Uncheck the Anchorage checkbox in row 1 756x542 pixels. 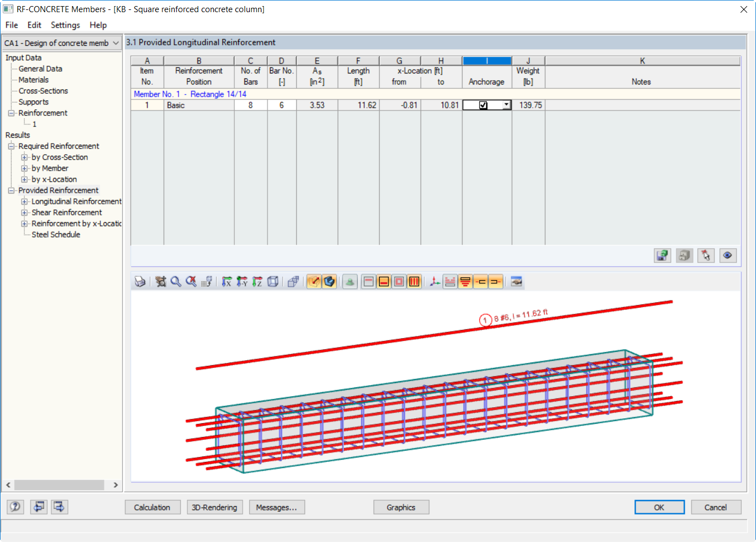click(483, 105)
